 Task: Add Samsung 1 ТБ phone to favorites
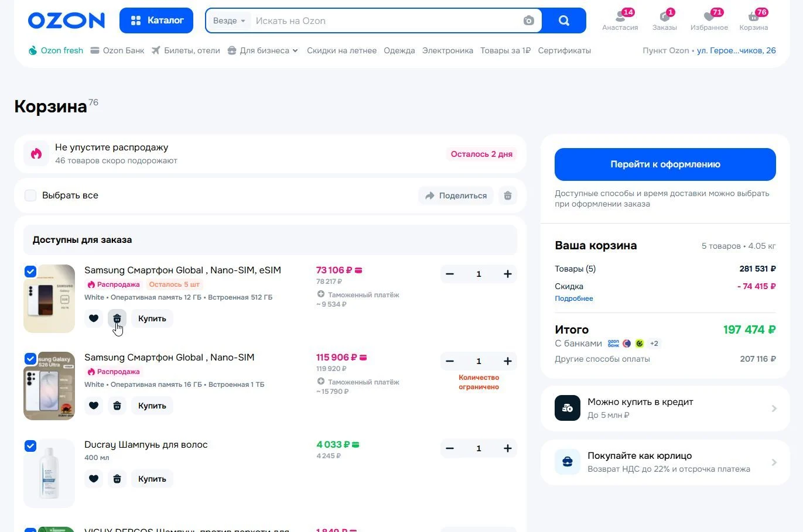(94, 406)
